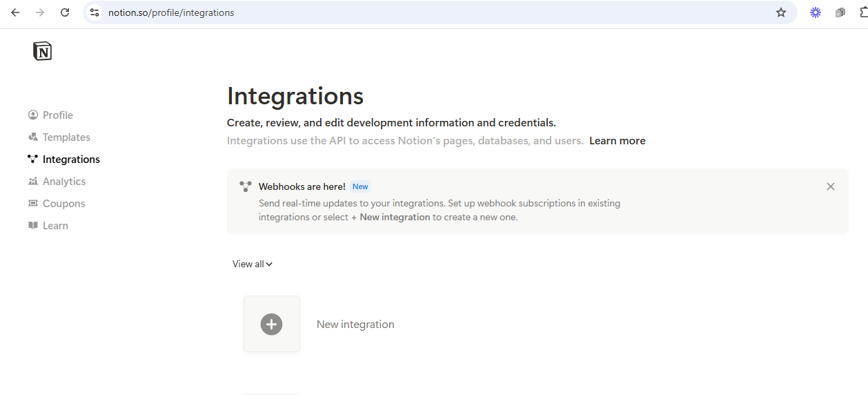Click the Coupons ticket icon in sidebar

[x=33, y=203]
